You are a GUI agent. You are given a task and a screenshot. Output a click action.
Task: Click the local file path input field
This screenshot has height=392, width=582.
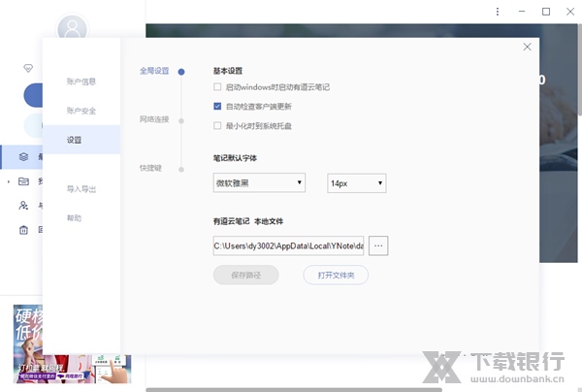click(x=288, y=246)
